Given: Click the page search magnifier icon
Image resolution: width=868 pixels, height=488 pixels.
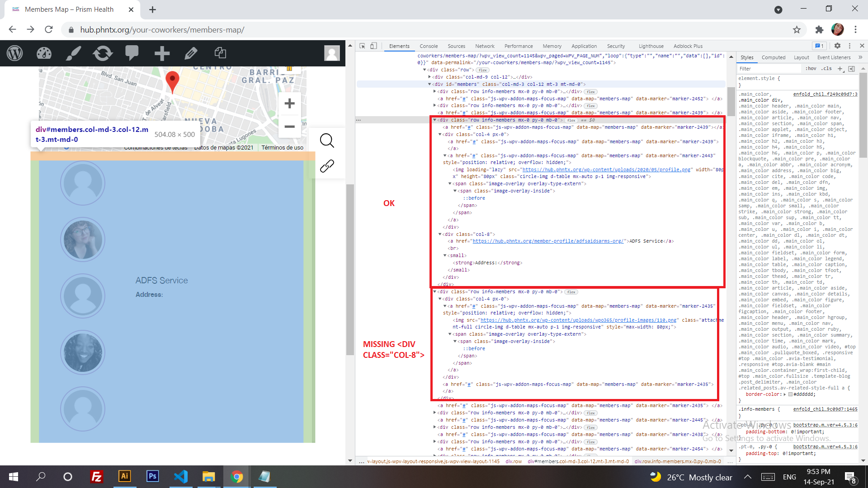Looking at the screenshot, I should (x=327, y=141).
